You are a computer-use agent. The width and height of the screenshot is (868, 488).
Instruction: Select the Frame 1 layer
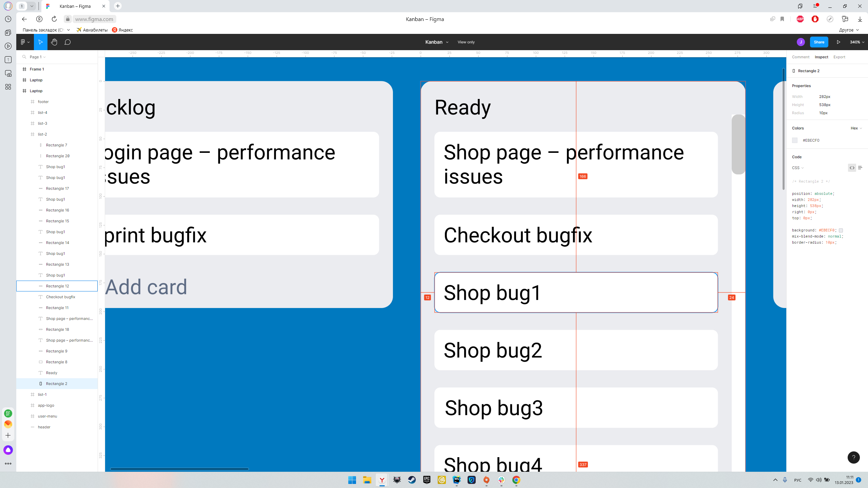point(57,69)
